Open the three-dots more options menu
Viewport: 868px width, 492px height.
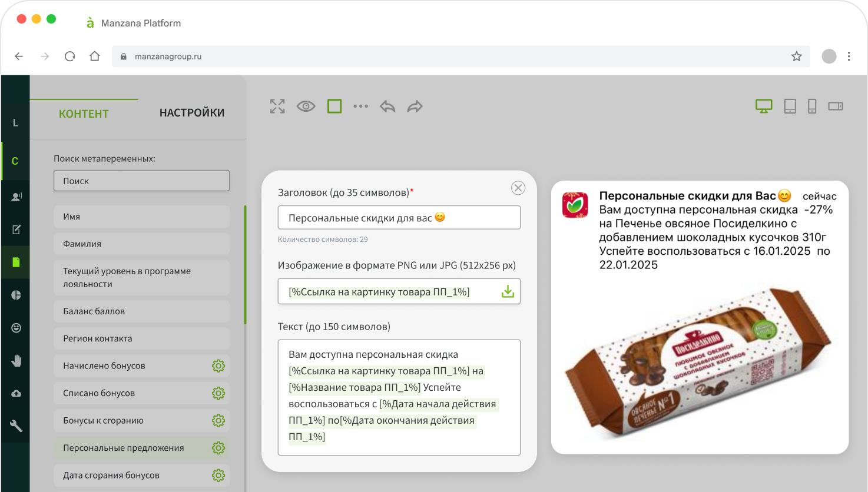360,107
